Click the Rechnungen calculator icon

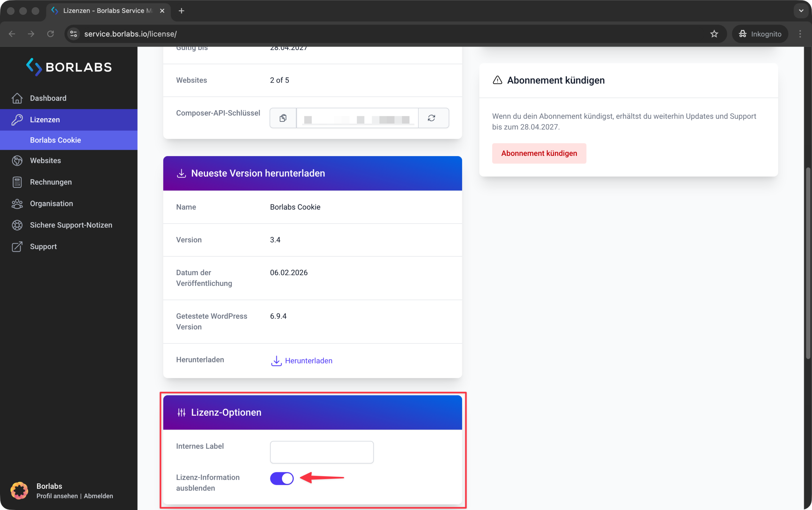(17, 182)
